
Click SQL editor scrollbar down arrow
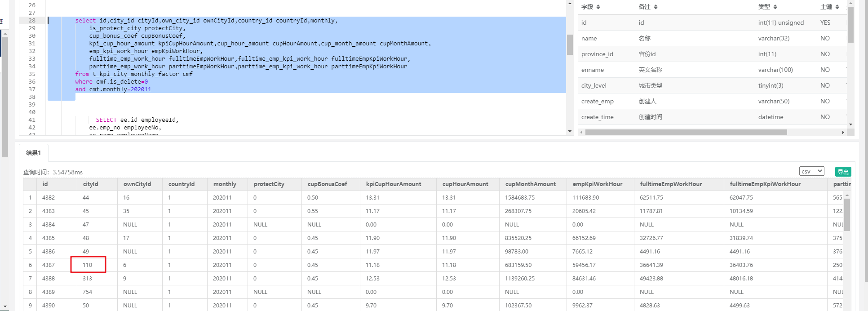[570, 131]
